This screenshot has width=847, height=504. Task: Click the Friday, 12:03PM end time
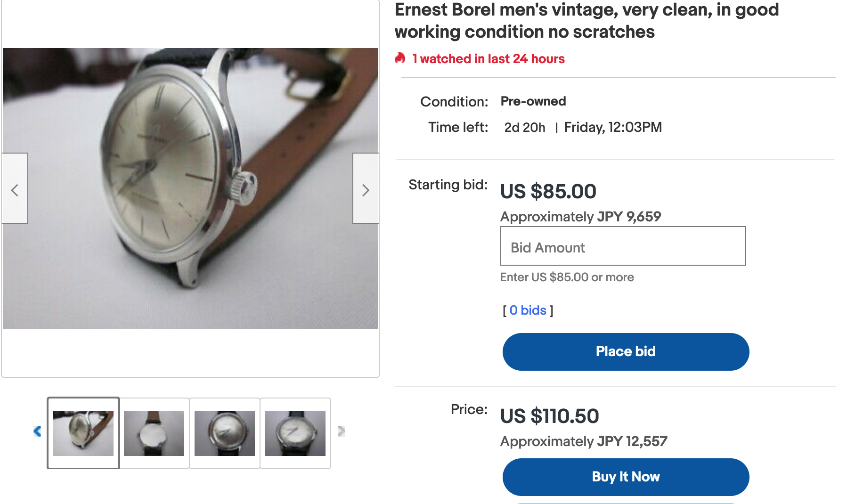click(x=613, y=127)
